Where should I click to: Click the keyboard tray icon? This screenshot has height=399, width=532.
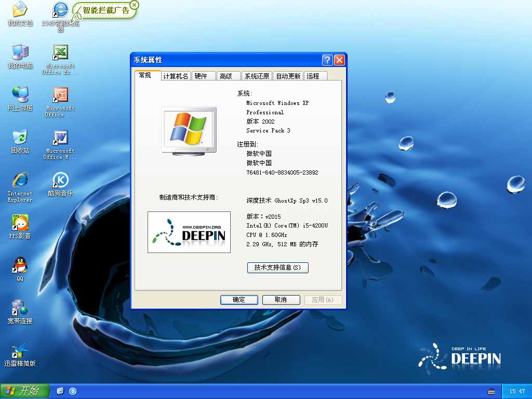pos(491,391)
